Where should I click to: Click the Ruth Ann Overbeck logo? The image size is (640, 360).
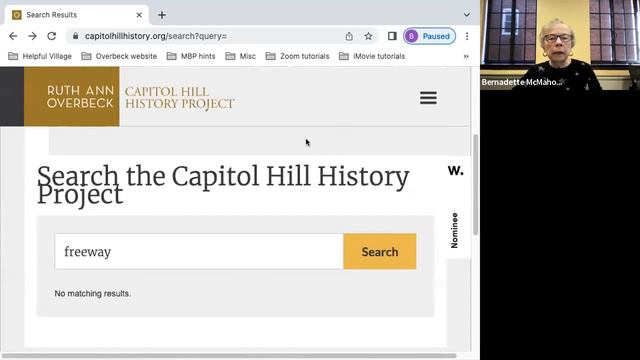(72, 97)
